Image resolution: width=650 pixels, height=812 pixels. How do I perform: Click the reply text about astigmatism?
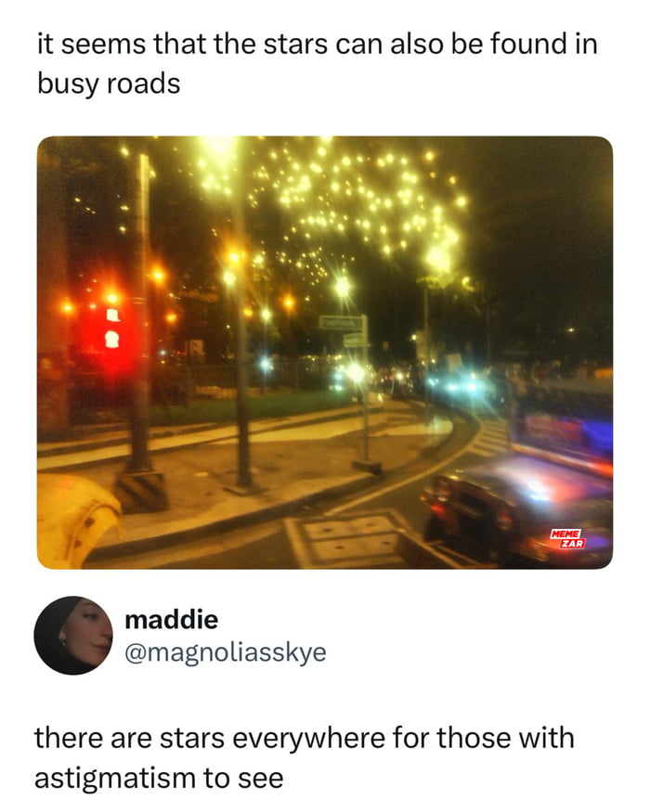[305, 757]
